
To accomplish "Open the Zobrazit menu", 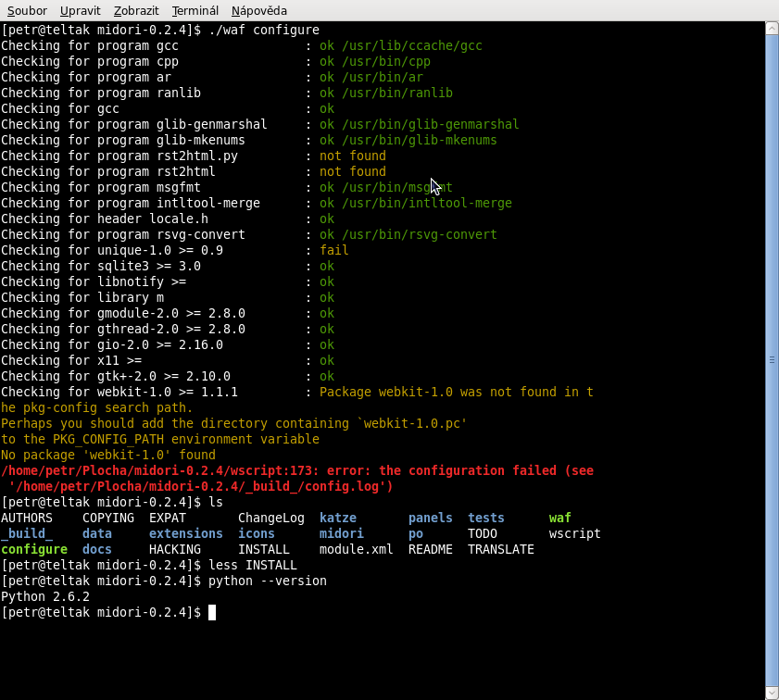I will click(x=136, y=10).
